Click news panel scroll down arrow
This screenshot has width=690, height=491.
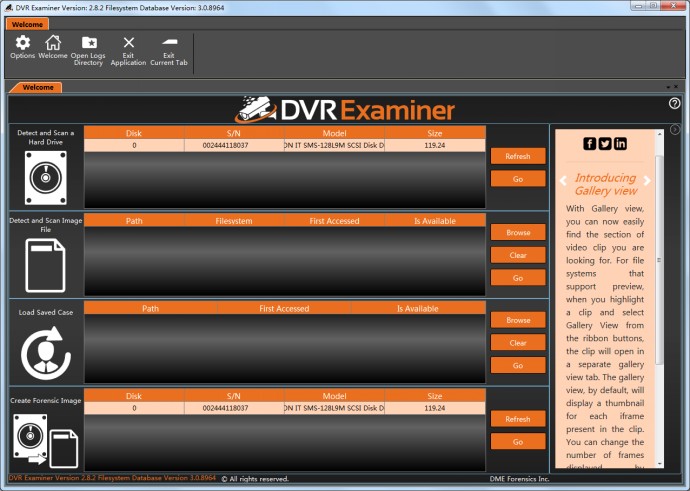click(x=659, y=464)
